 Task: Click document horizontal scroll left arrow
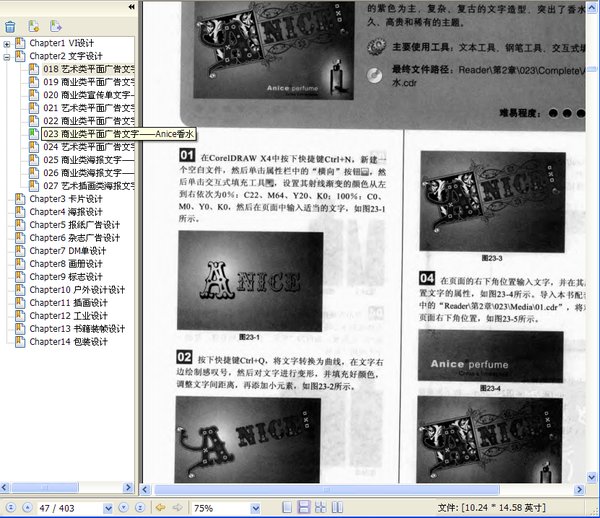pos(145,489)
